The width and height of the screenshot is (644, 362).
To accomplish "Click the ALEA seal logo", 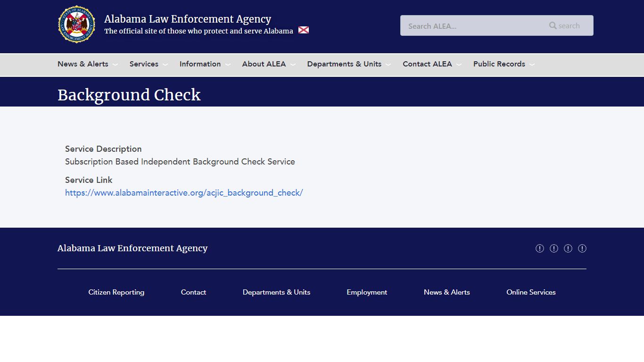I will pyautogui.click(x=77, y=25).
